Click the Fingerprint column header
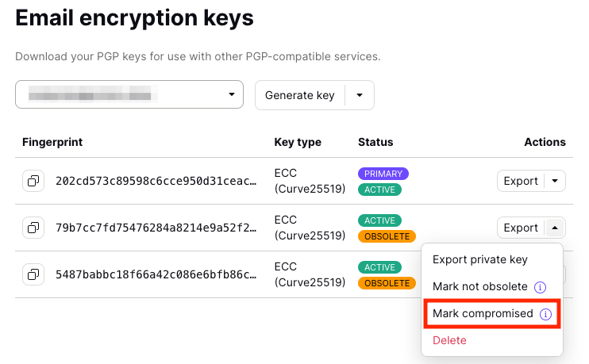589x364 pixels. click(52, 142)
